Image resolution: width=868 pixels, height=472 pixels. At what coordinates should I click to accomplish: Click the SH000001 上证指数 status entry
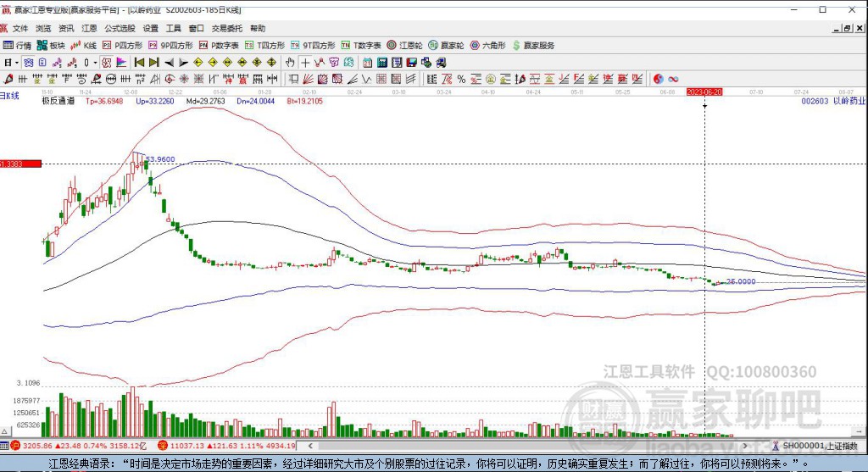pyautogui.click(x=814, y=446)
